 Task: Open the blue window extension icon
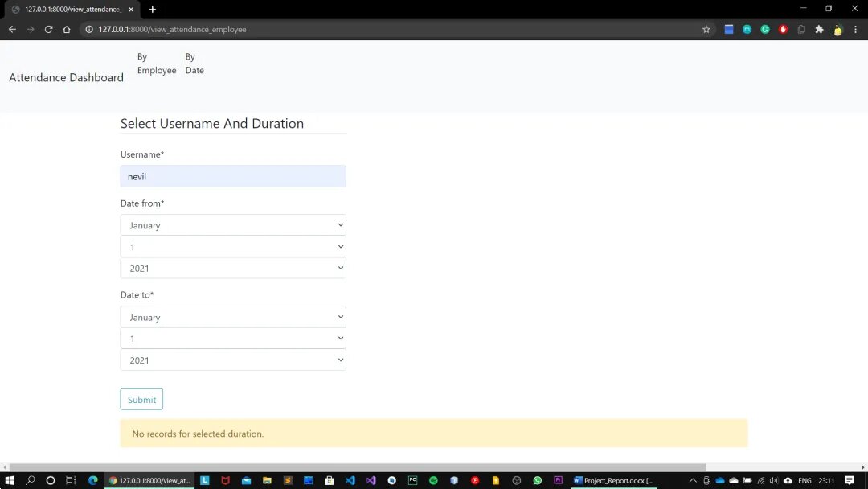729,29
